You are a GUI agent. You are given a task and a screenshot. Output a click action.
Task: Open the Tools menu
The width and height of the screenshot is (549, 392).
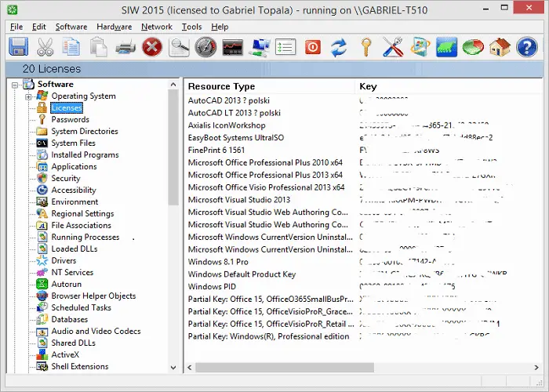point(191,27)
